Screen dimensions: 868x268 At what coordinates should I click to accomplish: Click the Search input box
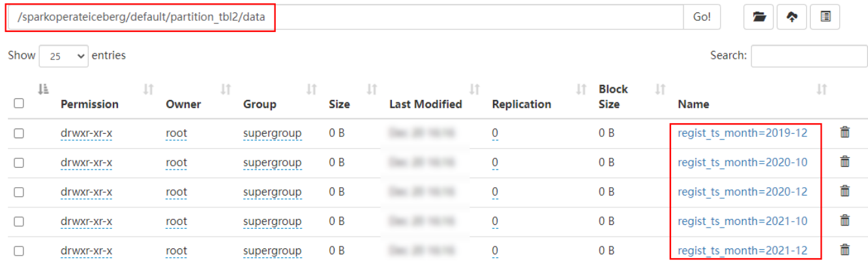(x=809, y=56)
